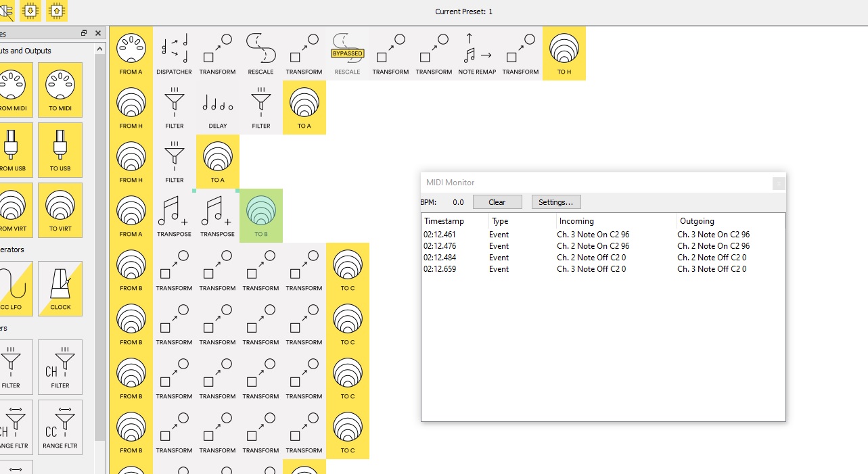
Task: Select FILTER between DELAY and TO A
Action: click(261, 108)
